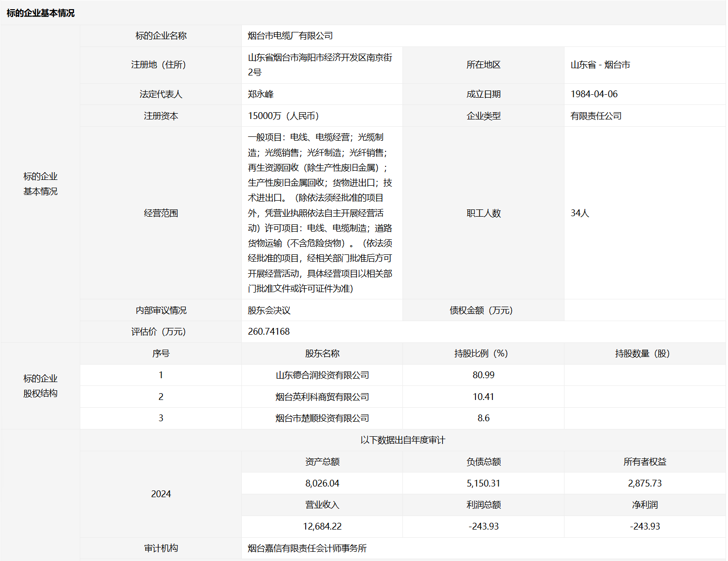728x561 pixels.
Task: Click audit firm 烟台嘉信有限责任会计师事务所
Action: [307, 548]
